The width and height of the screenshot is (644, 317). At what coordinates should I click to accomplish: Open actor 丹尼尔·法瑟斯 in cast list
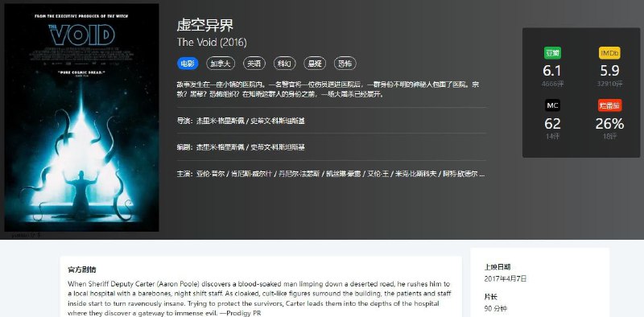coord(299,174)
